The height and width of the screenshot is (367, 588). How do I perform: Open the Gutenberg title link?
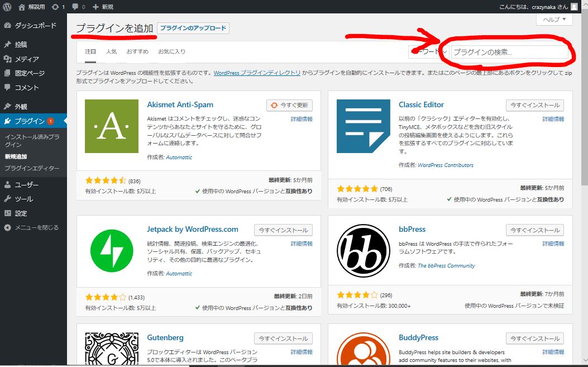tap(165, 338)
